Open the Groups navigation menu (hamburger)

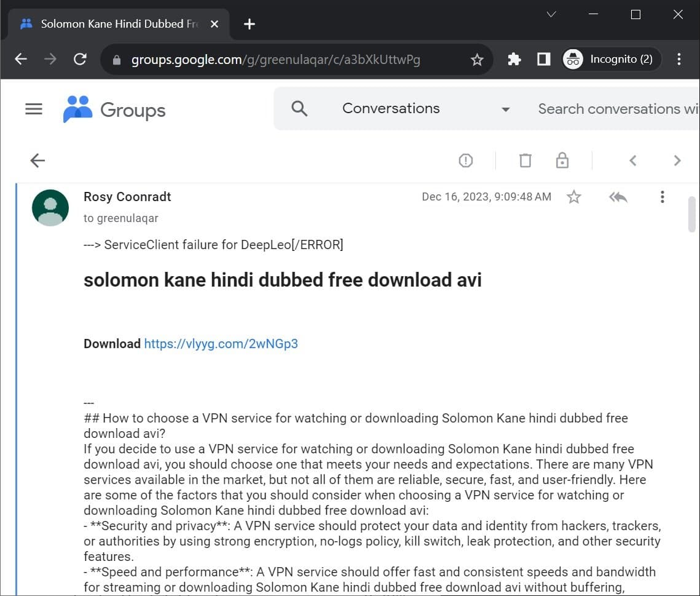click(x=33, y=108)
